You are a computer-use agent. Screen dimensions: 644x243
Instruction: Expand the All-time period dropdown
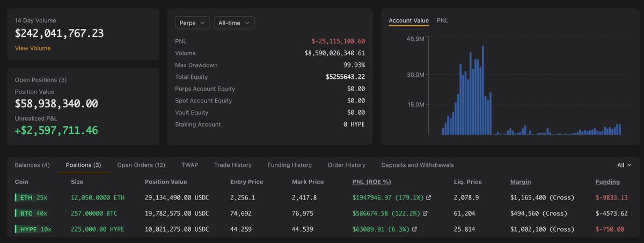(x=234, y=23)
